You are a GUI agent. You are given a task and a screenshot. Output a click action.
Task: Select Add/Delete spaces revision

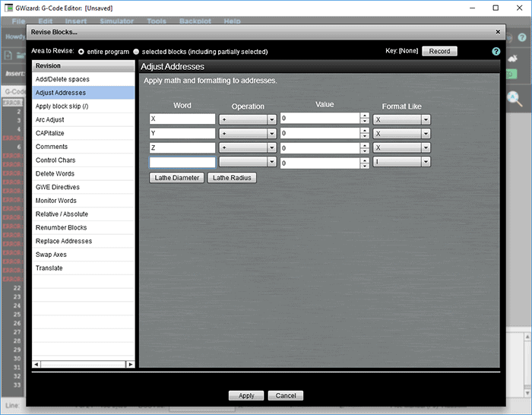[84, 79]
